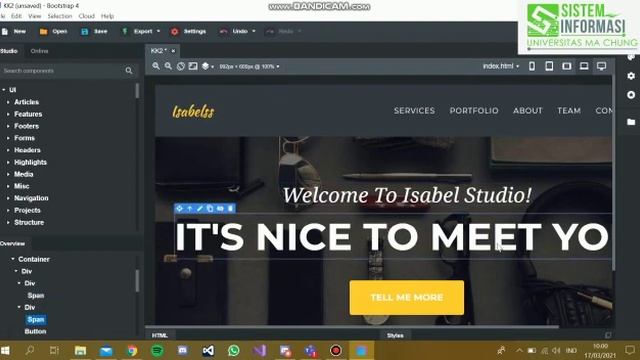Click the Isabelss brand logo
The width and height of the screenshot is (640, 360).
point(193,111)
